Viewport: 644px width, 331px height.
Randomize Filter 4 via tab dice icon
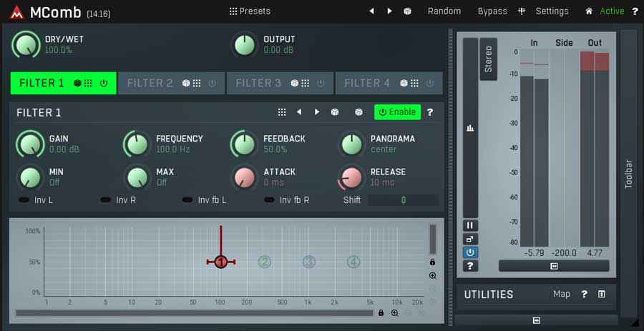[x=404, y=83]
